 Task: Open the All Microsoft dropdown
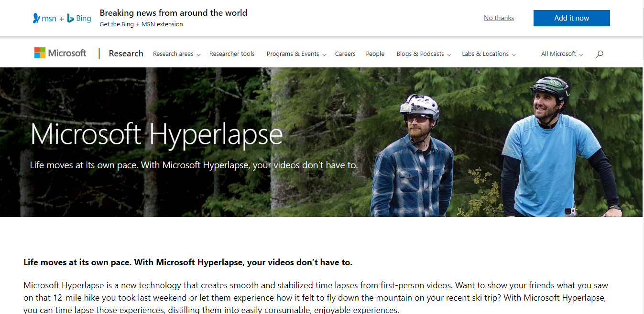pos(562,54)
